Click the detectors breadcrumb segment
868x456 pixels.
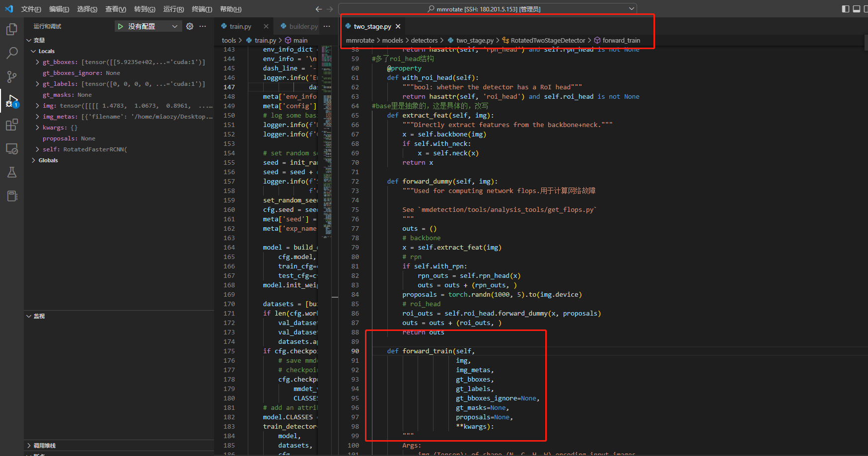[x=424, y=40]
